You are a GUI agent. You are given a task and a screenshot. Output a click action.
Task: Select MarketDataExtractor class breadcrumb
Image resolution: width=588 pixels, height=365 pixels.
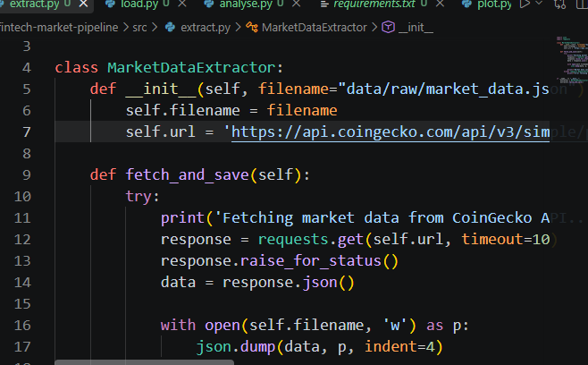pos(314,28)
